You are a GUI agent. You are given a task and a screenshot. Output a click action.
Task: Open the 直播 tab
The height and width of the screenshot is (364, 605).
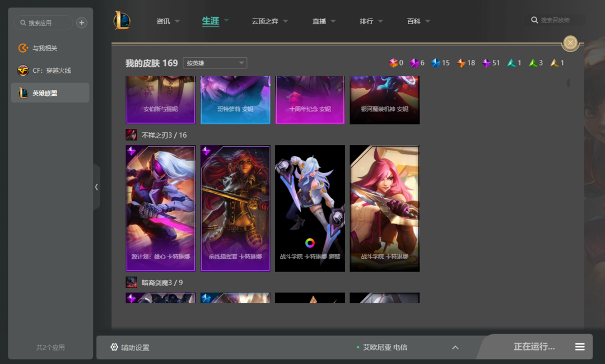(x=319, y=21)
